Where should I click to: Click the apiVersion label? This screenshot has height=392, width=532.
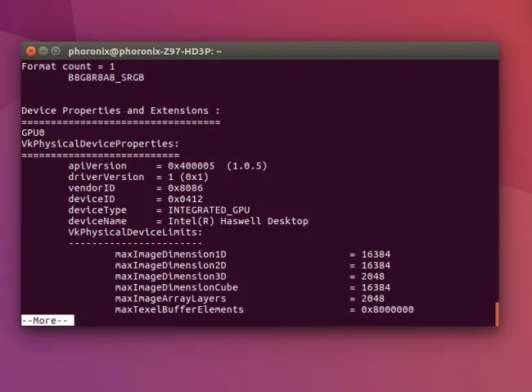click(x=97, y=166)
